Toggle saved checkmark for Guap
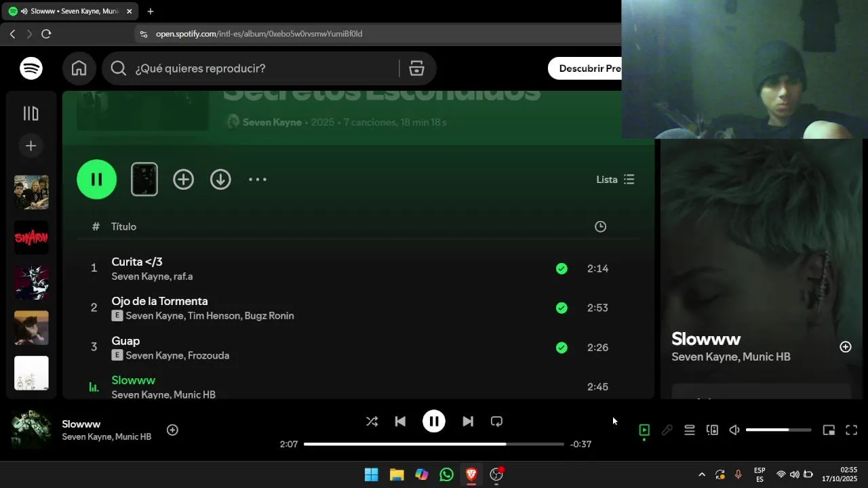 (561, 348)
